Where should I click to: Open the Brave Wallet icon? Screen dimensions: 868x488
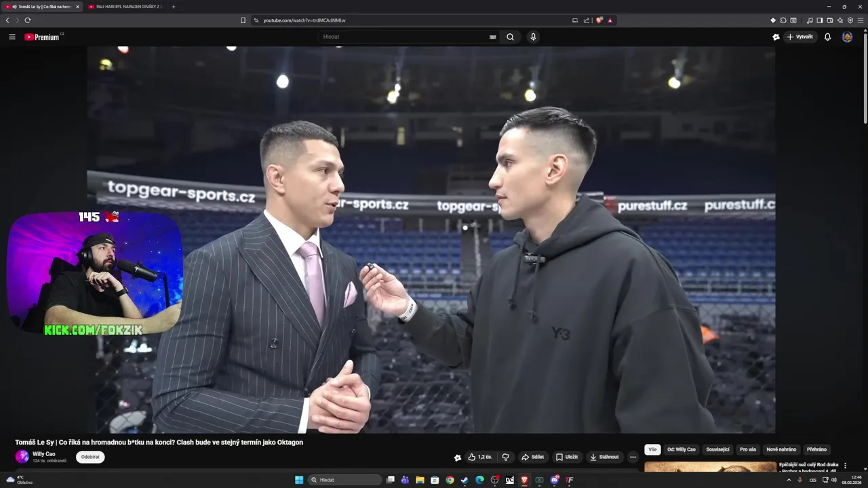point(830,20)
